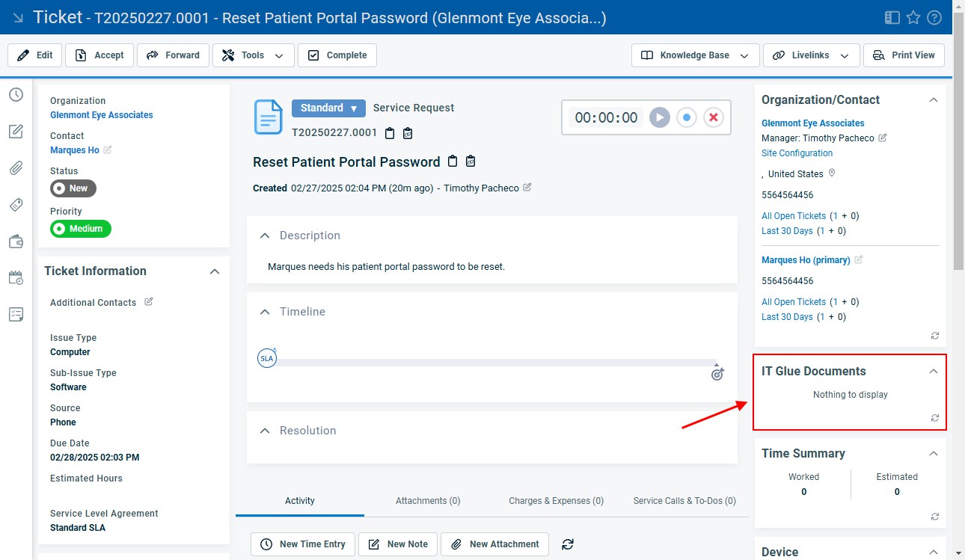Image resolution: width=965 pixels, height=560 pixels.
Task: Open the Standard ticket category dropdown
Action: [x=328, y=108]
